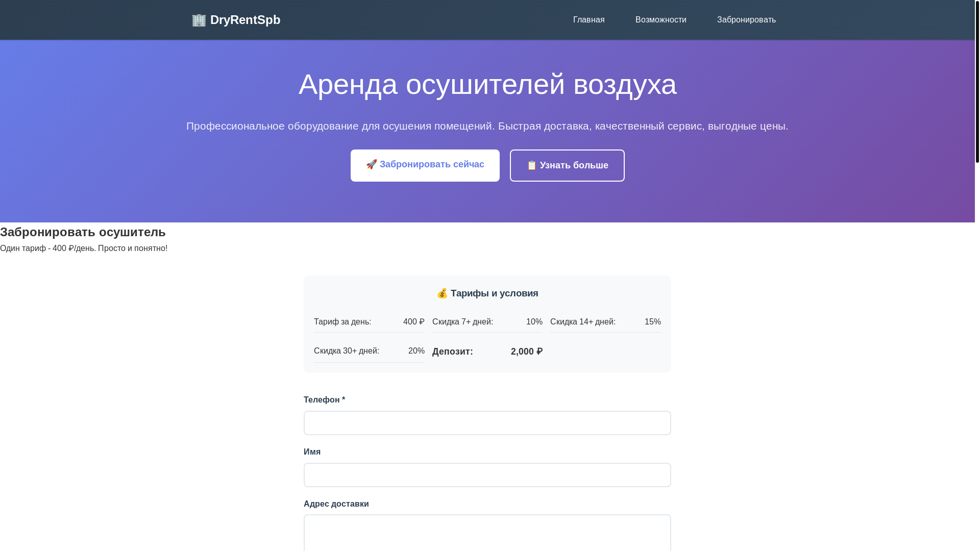Click into the Адрес доставки textarea
Screen dimensions: 980x551
coord(487,533)
